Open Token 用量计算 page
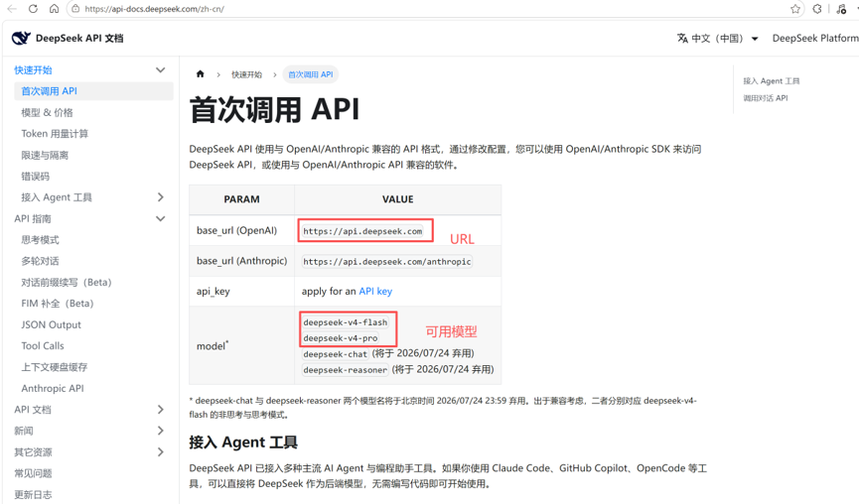Image resolution: width=859 pixels, height=504 pixels. [55, 134]
